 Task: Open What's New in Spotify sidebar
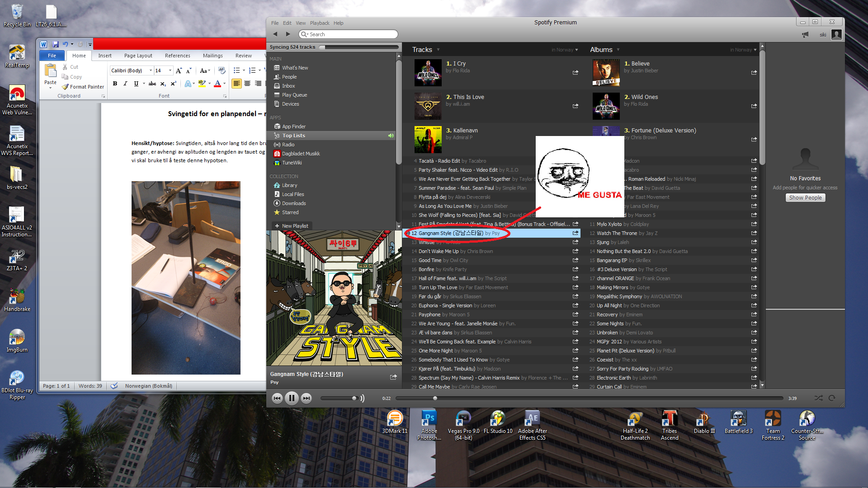(x=295, y=68)
